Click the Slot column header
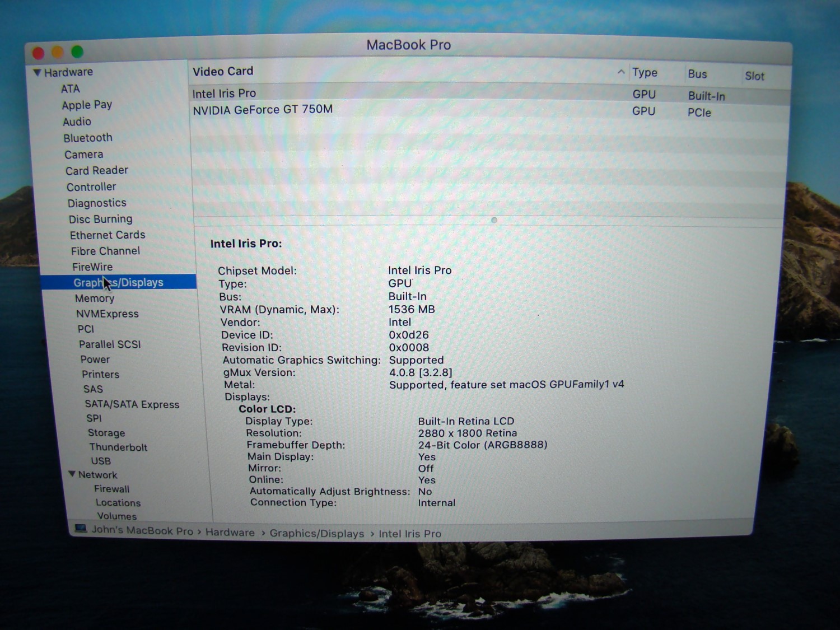 click(x=754, y=76)
